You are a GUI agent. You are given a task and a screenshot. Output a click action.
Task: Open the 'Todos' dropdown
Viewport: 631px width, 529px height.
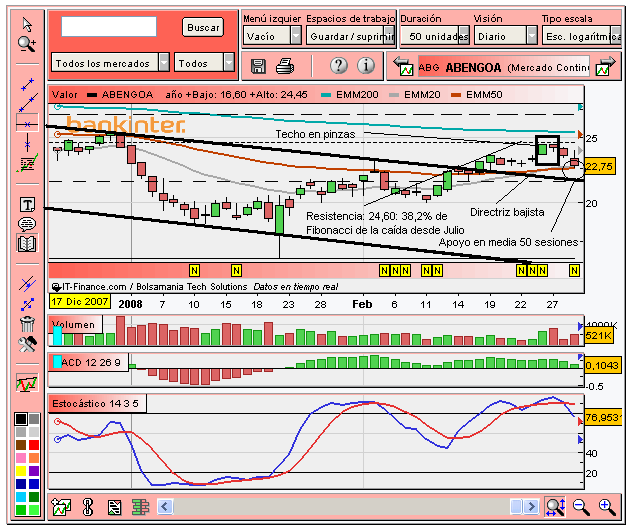tap(204, 63)
